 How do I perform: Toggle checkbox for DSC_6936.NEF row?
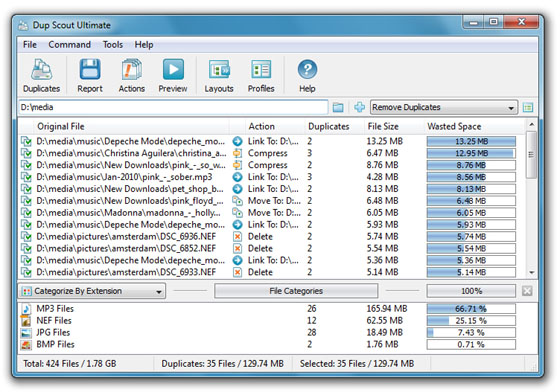(x=26, y=237)
